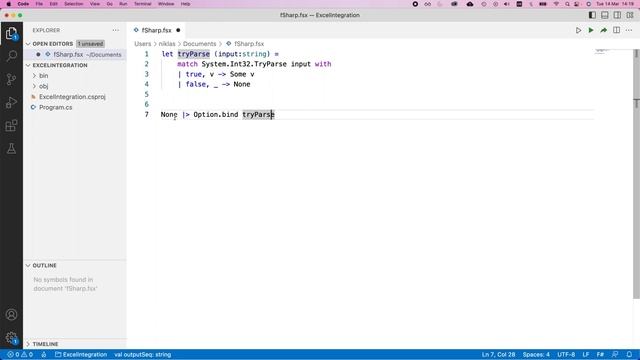
Task: Open the File menu
Action: pyautogui.click(x=39, y=4)
